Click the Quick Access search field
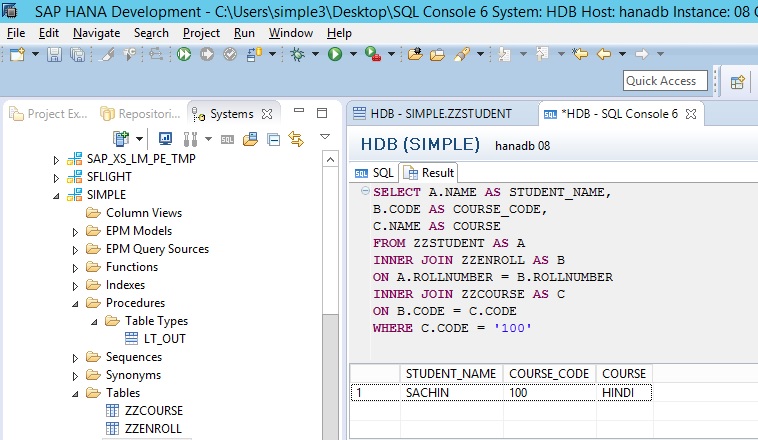The height and width of the screenshot is (440, 758). coord(665,81)
